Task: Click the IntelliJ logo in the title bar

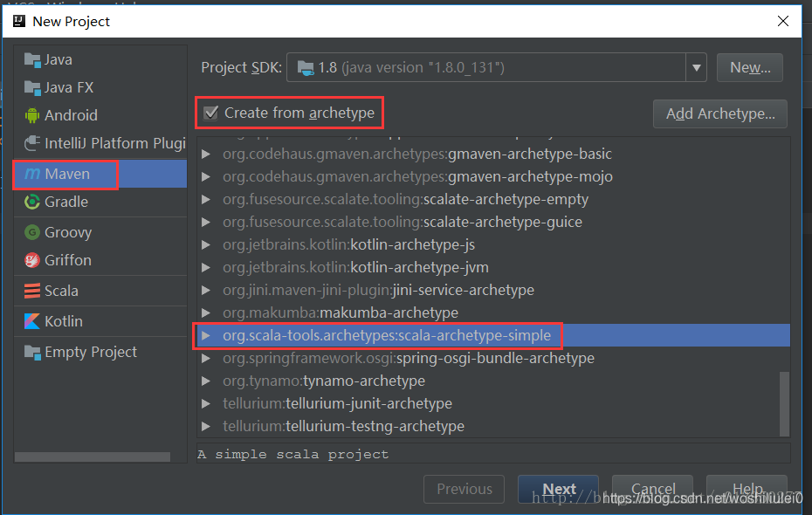Action: 19,21
